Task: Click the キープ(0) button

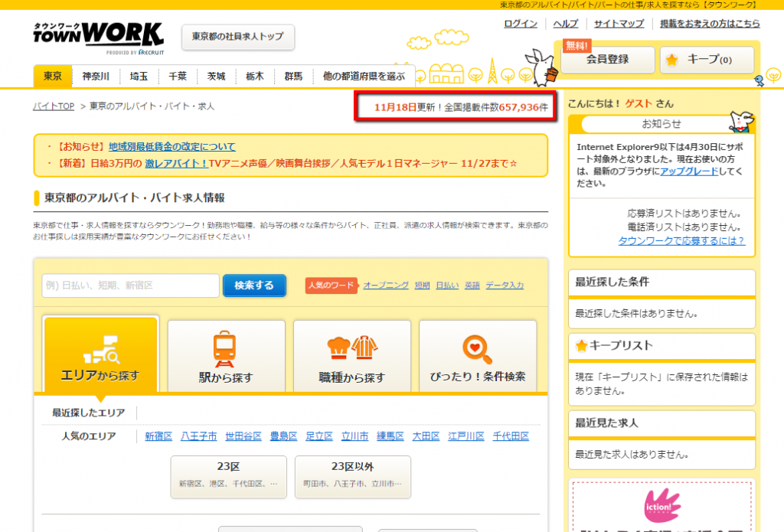Action: 707,60
